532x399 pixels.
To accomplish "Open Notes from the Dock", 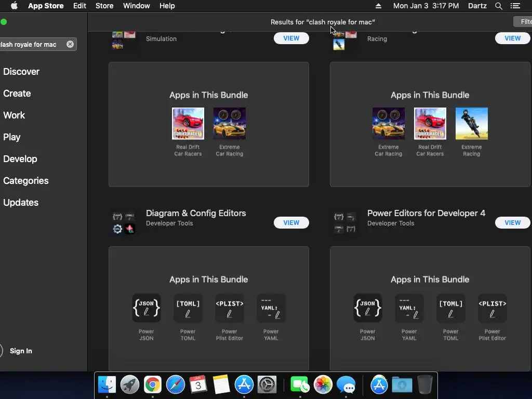I will pos(221,385).
